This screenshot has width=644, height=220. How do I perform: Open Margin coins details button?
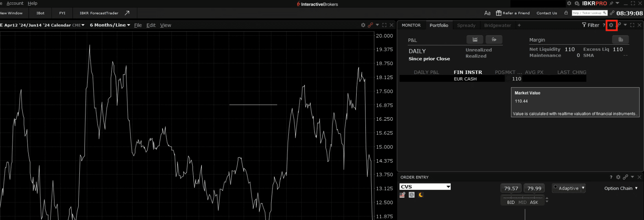point(621,40)
